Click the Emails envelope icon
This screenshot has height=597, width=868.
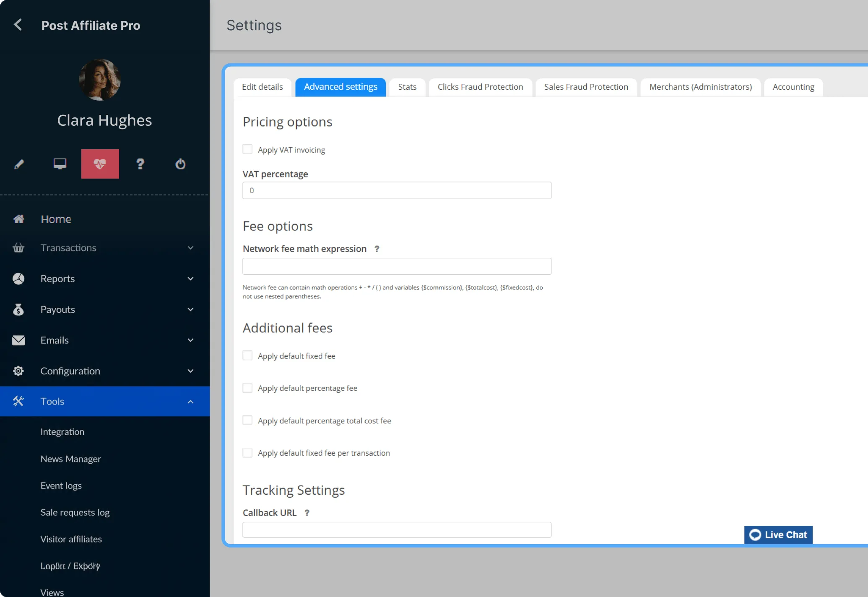18,340
